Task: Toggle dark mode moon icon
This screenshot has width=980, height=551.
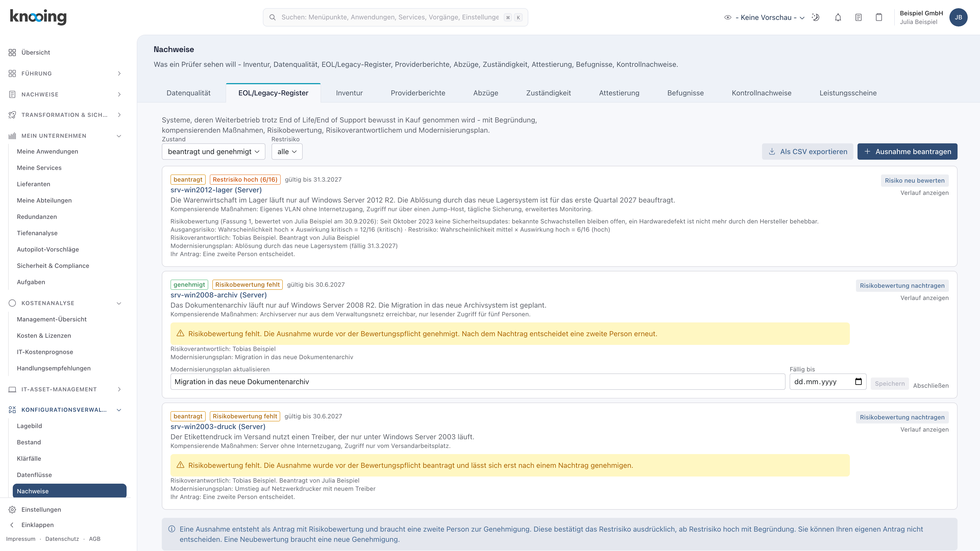Action: (x=815, y=18)
